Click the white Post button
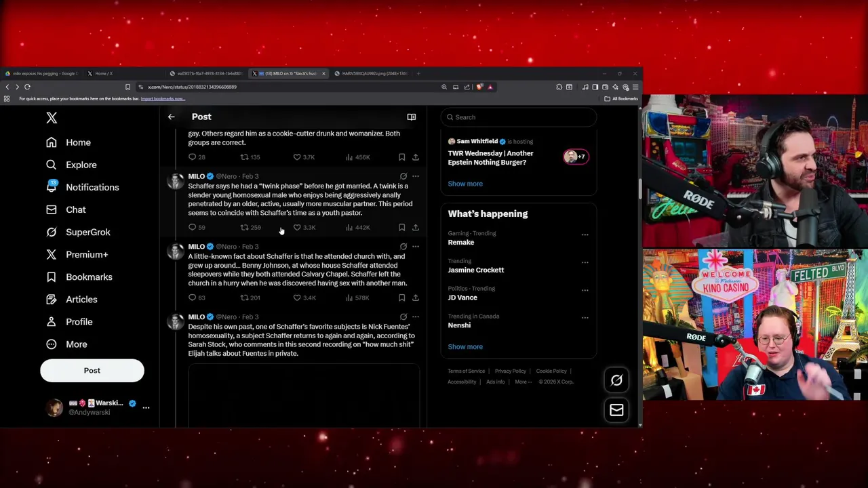The height and width of the screenshot is (488, 868). pos(92,371)
